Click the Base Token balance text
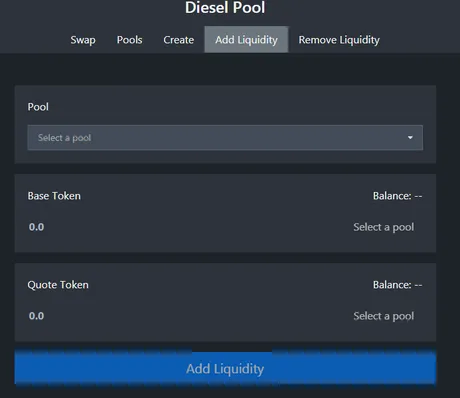Image resolution: width=460 pixels, height=398 pixels. point(397,196)
